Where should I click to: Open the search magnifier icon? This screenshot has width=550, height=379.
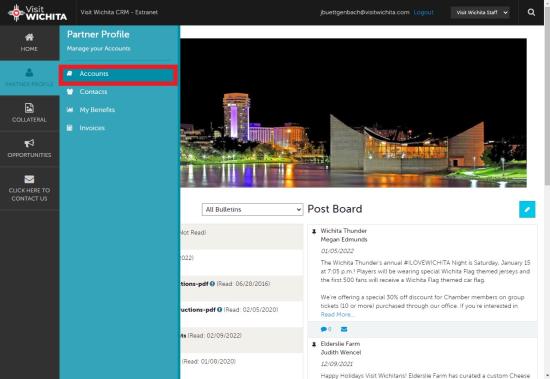(x=531, y=12)
